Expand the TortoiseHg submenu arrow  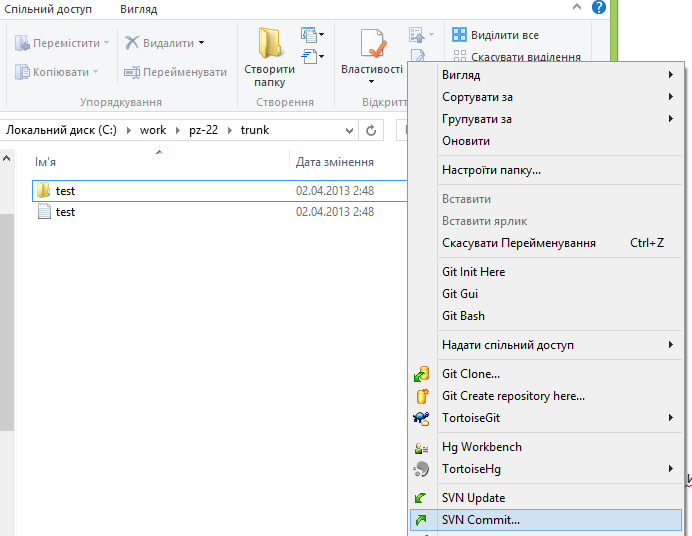tap(670, 469)
